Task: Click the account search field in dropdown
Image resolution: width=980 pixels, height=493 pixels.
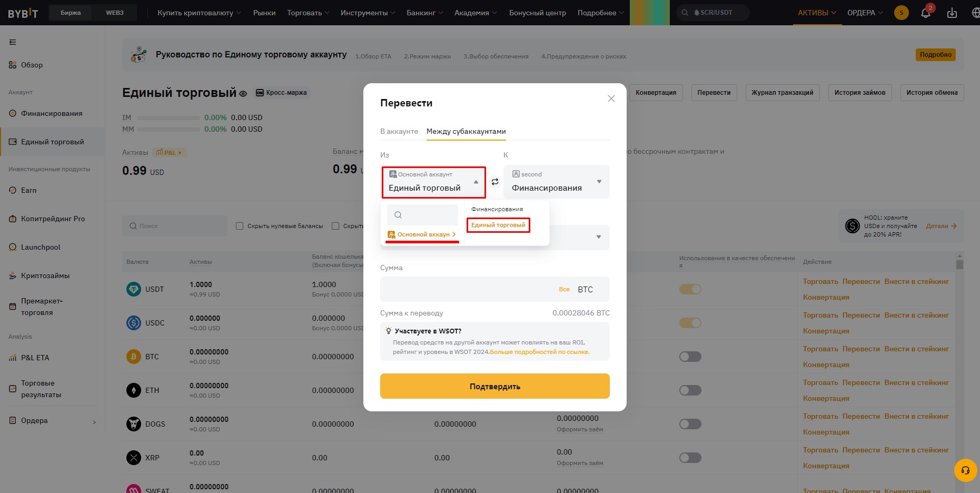Action: click(x=422, y=215)
